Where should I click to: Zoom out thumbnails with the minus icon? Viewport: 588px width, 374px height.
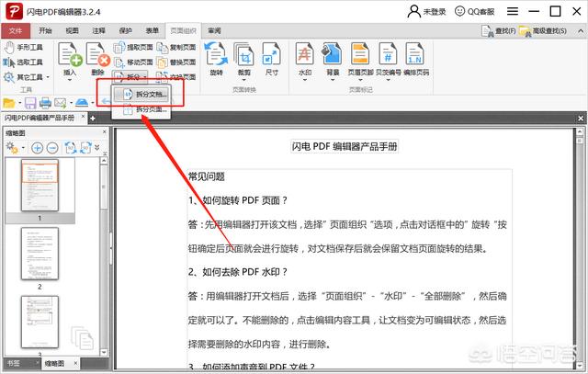tap(55, 147)
